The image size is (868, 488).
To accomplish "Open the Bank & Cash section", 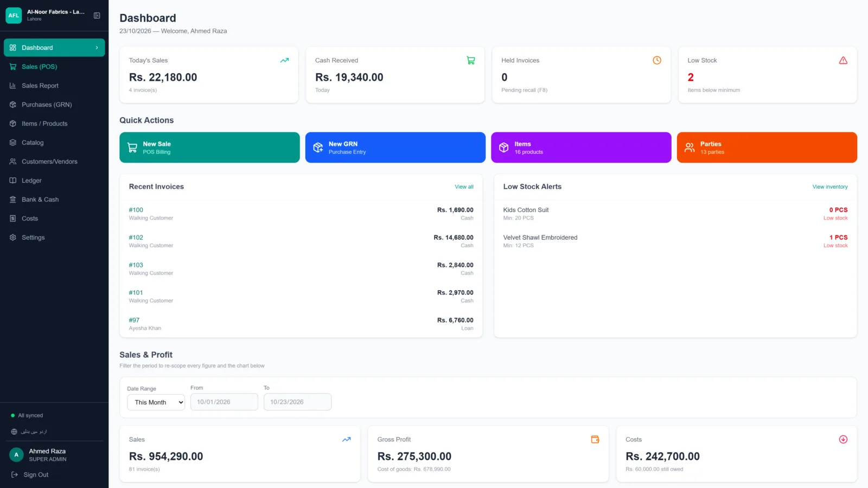I will 54,200.
